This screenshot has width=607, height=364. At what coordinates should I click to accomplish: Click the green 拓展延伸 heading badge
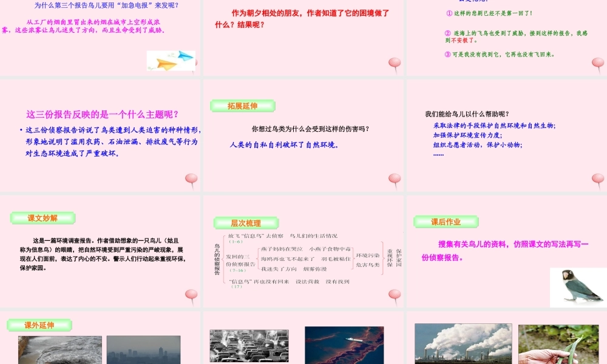pyautogui.click(x=243, y=106)
